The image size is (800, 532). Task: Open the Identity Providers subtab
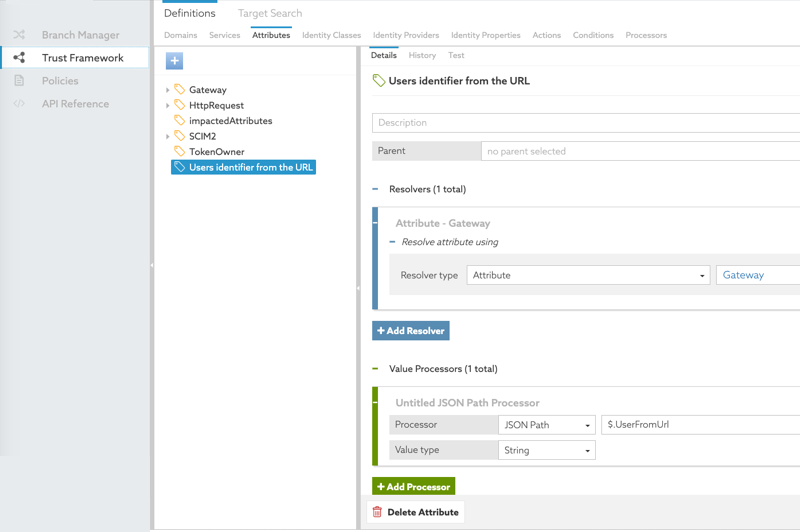pos(406,35)
